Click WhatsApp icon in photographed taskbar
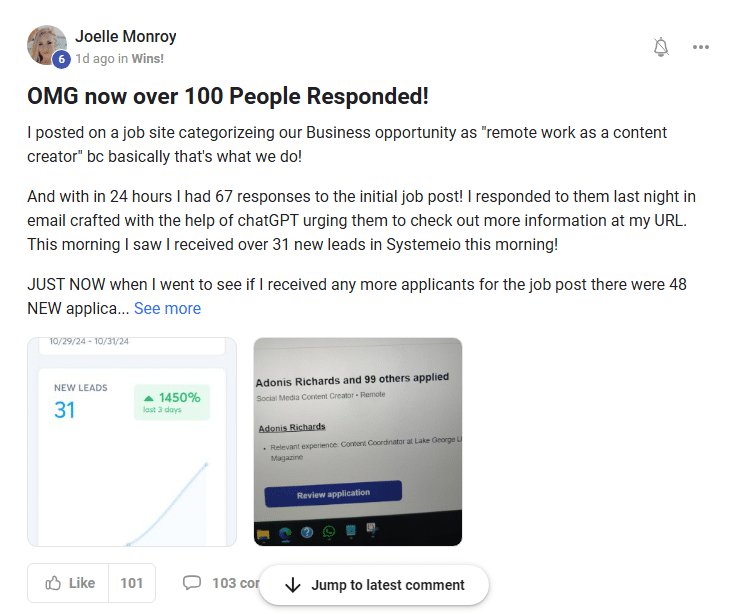748x614 pixels. (x=329, y=533)
